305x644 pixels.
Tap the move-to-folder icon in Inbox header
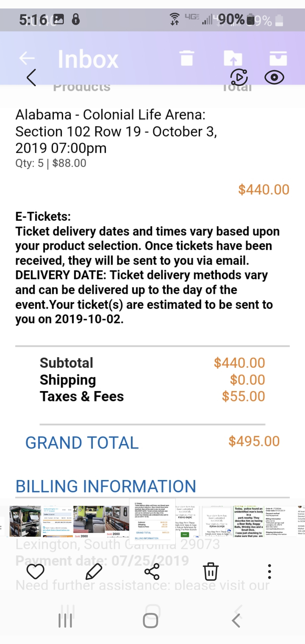(233, 58)
